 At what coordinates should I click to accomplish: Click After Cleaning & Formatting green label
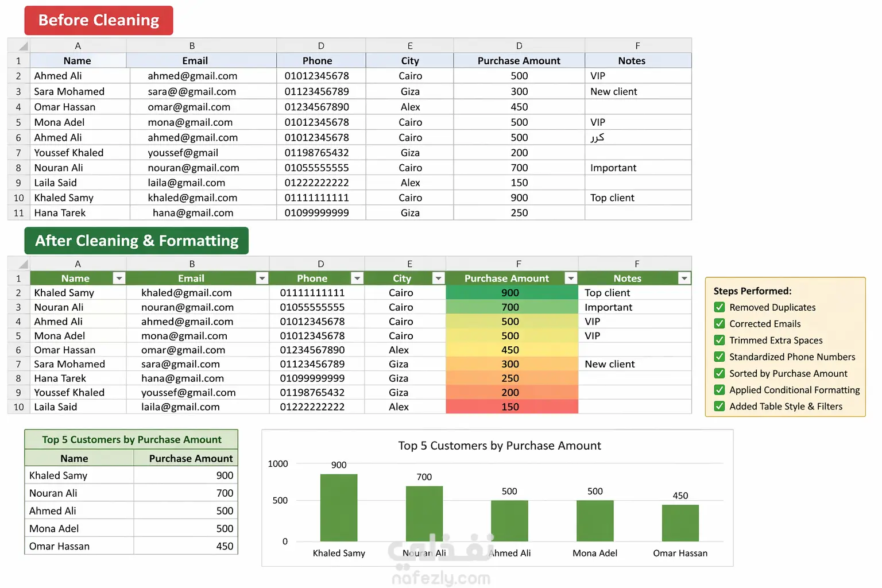(x=137, y=241)
